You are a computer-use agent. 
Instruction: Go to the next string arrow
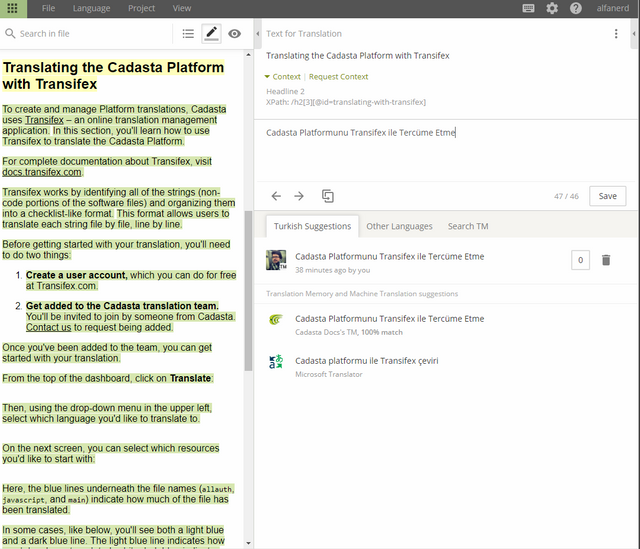tap(299, 196)
